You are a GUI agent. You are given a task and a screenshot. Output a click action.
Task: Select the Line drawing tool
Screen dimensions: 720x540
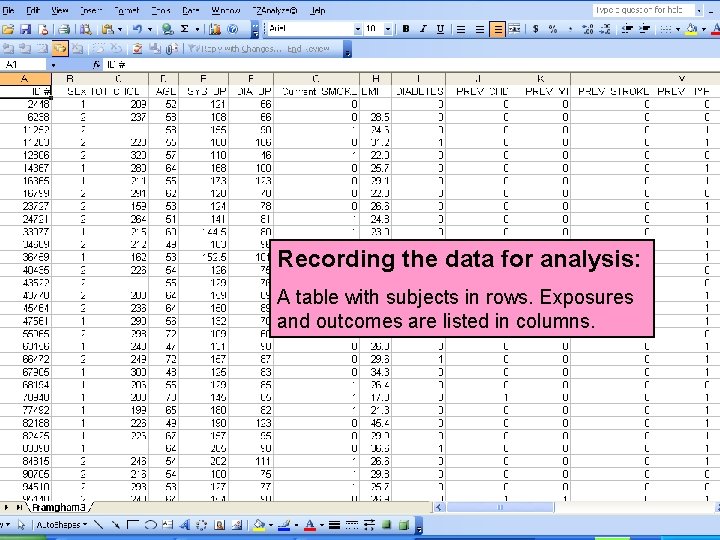pos(98,524)
